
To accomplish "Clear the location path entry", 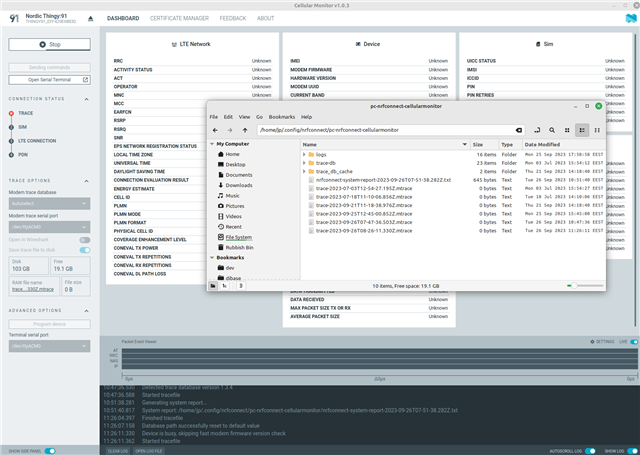I will pos(518,130).
